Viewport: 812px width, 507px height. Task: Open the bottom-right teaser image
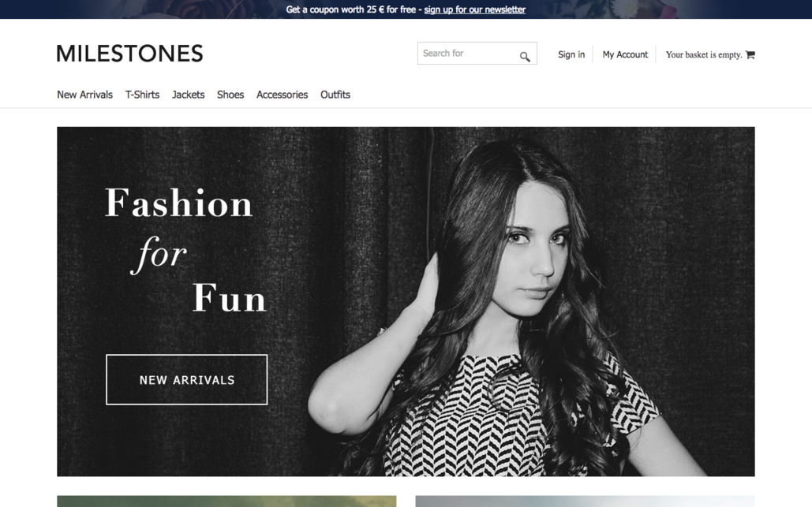coord(585,501)
